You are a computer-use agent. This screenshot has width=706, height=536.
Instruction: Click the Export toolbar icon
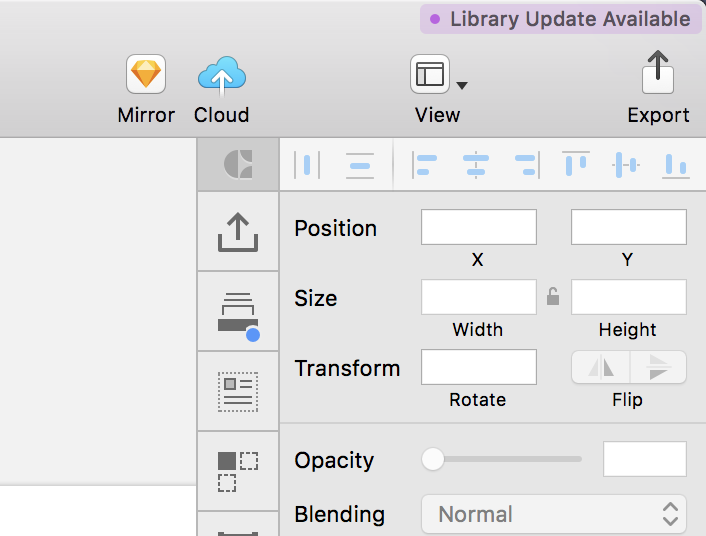(658, 72)
